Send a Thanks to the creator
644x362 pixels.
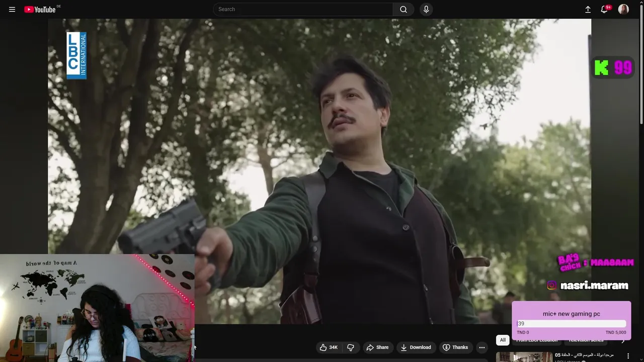(x=455, y=347)
